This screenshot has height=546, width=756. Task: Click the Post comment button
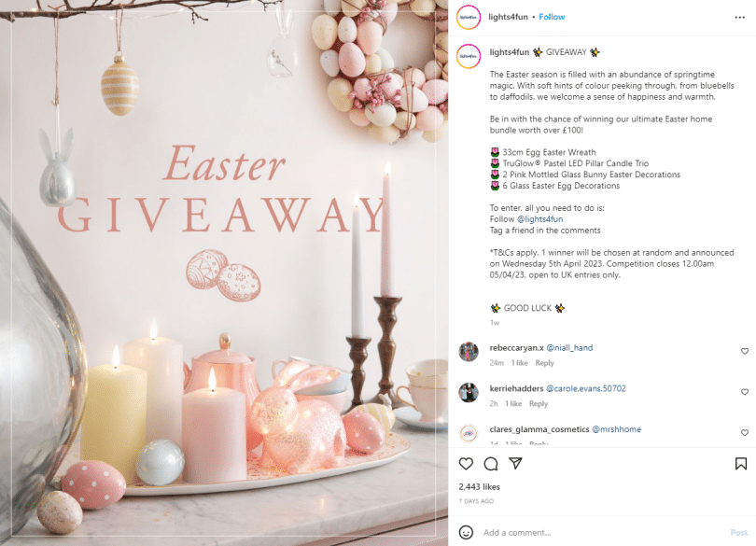pyautogui.click(x=738, y=533)
